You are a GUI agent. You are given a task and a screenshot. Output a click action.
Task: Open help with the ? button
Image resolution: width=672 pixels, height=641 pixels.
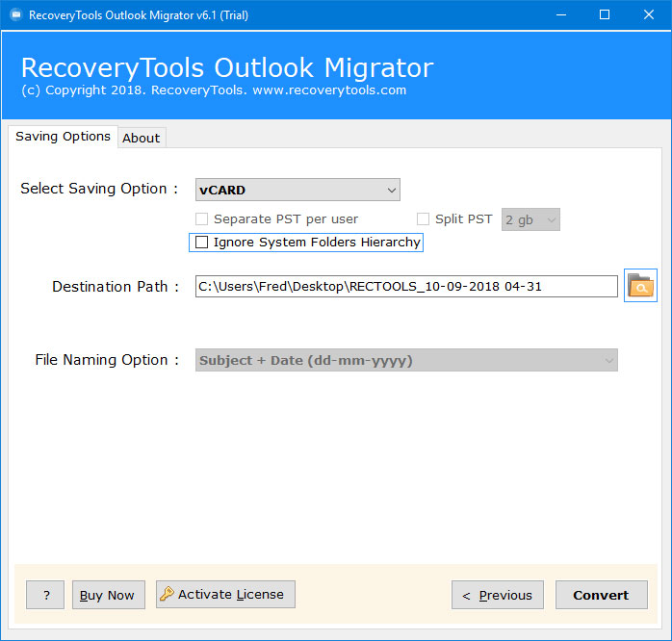pyautogui.click(x=45, y=595)
